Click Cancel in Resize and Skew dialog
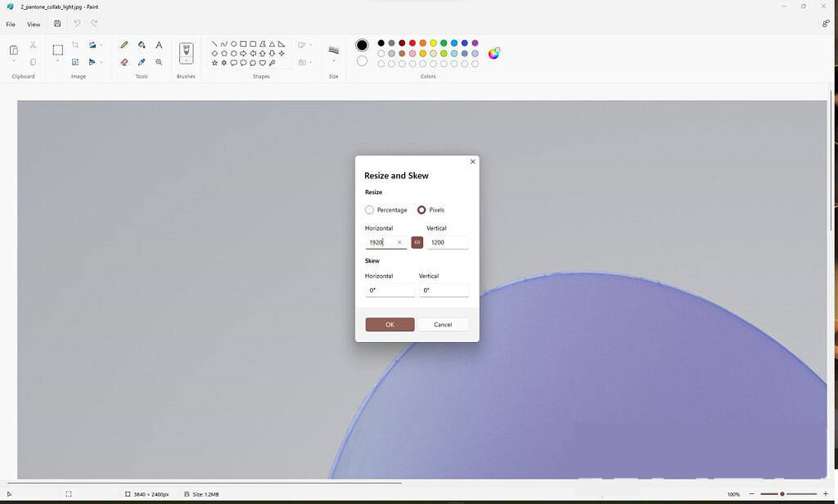Screen dimensions: 838x504 (443, 325)
